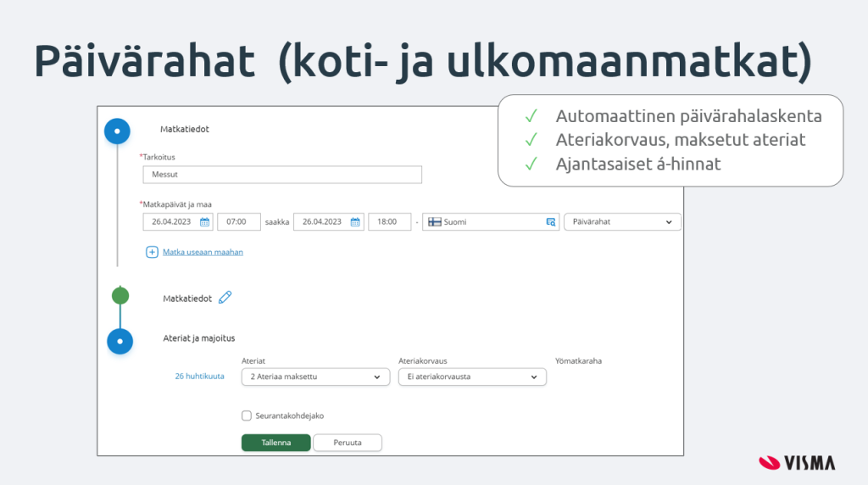Screen dimensions: 868x485
Task: Click the Automaattinen päivärahalaskenta text
Action: [x=688, y=116]
